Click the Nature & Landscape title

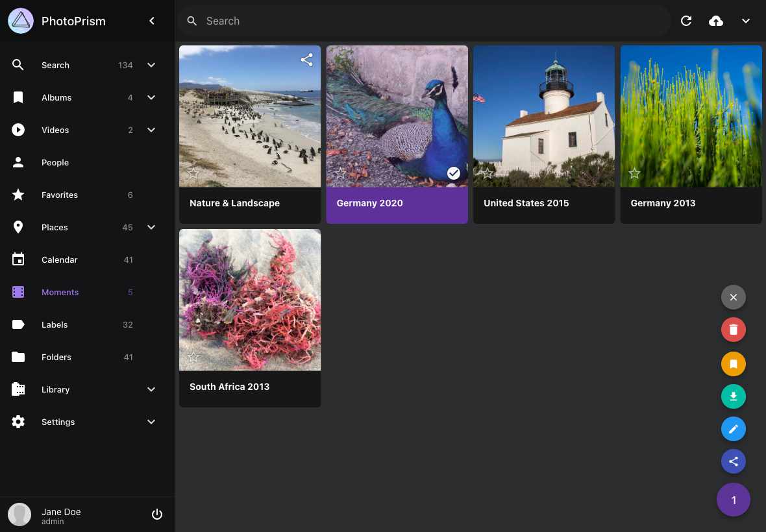tap(234, 203)
